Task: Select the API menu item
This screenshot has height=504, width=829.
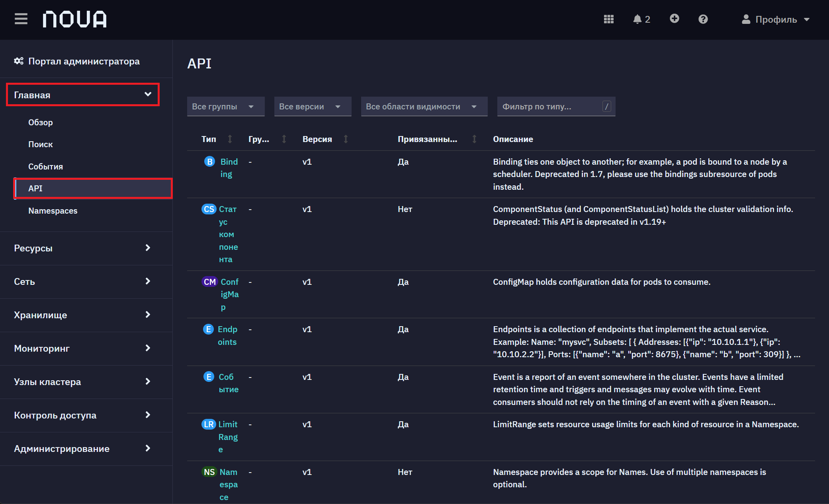Action: (93, 188)
